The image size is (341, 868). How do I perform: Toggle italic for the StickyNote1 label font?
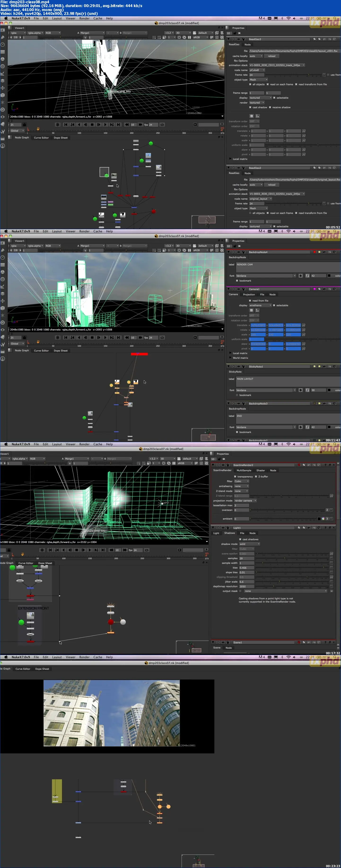coord(307,390)
